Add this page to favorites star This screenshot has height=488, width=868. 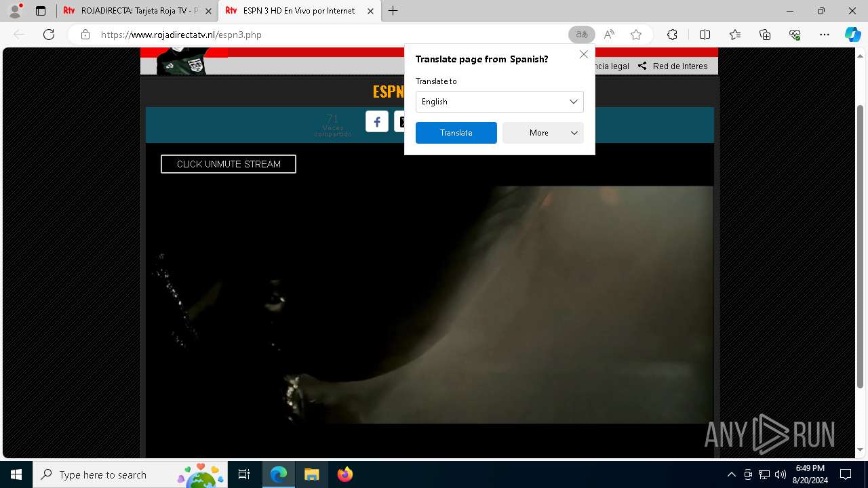(636, 35)
